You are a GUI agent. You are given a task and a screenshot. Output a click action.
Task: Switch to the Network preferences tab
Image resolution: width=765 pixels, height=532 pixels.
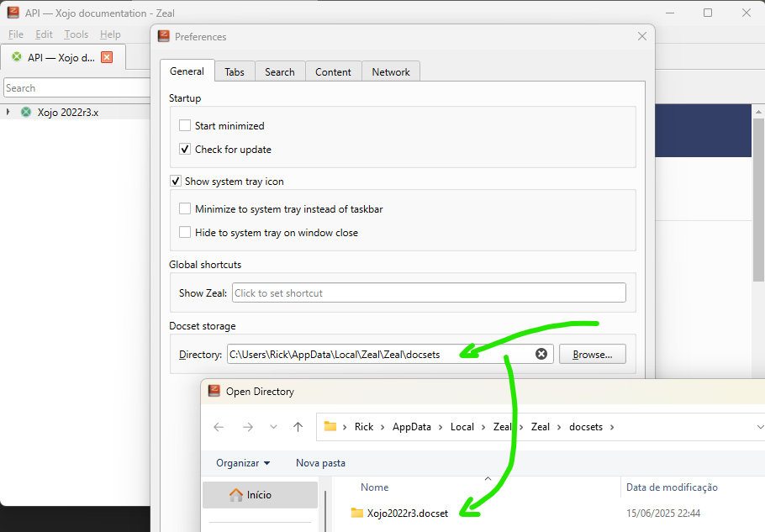391,71
